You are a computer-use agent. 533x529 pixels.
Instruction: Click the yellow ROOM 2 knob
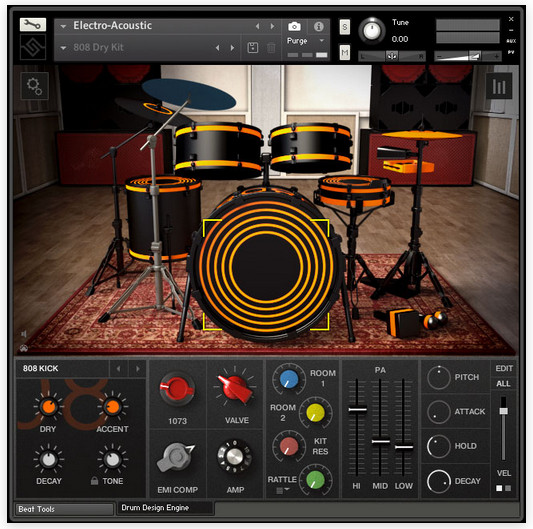tap(315, 413)
